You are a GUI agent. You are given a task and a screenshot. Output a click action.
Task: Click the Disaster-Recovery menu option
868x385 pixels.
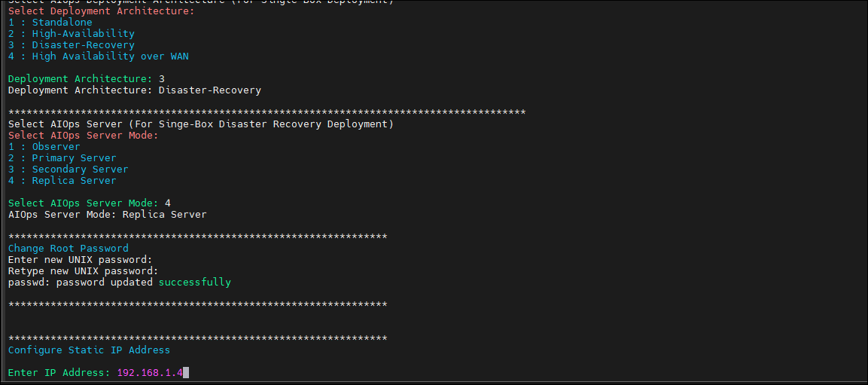[72, 45]
